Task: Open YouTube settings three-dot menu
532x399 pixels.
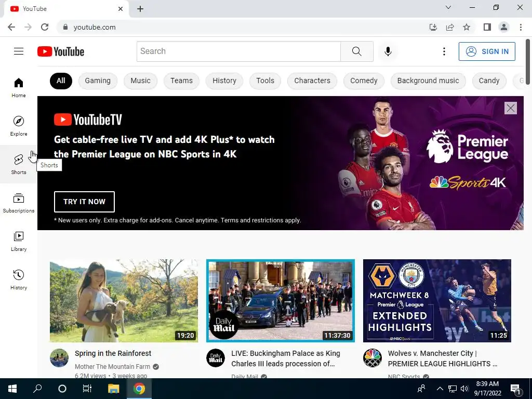Action: [x=444, y=51]
